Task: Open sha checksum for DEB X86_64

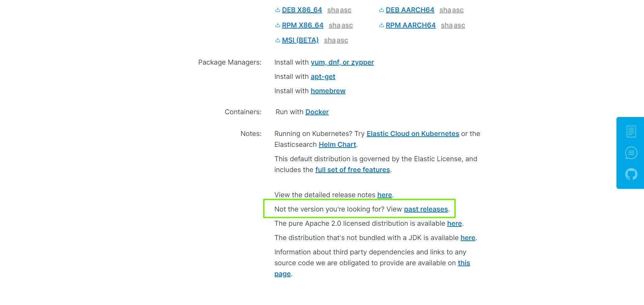Action: pos(333,10)
